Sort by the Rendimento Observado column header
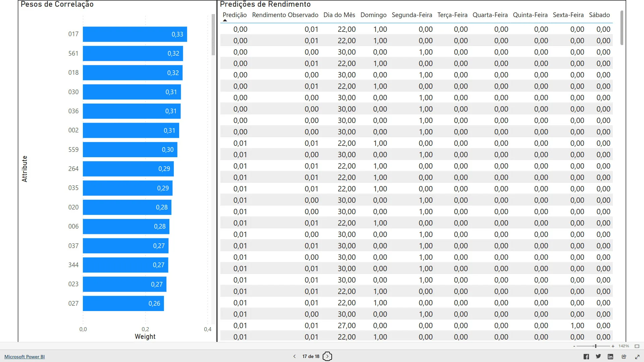Viewport: 644px width, 362px height. click(x=285, y=15)
